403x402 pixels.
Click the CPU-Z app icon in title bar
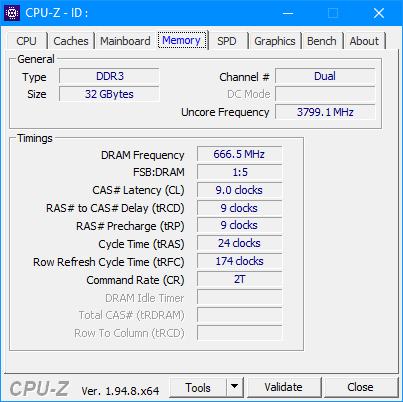(x=12, y=13)
